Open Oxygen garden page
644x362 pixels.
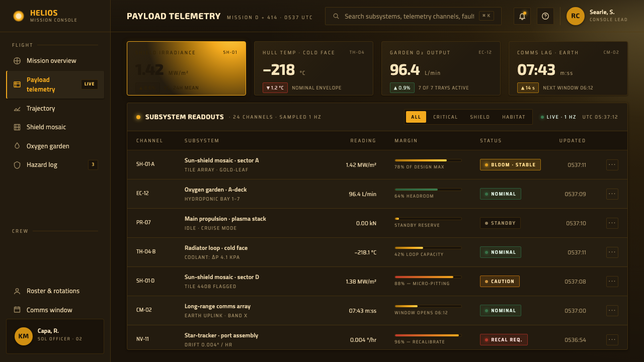[x=55, y=146]
